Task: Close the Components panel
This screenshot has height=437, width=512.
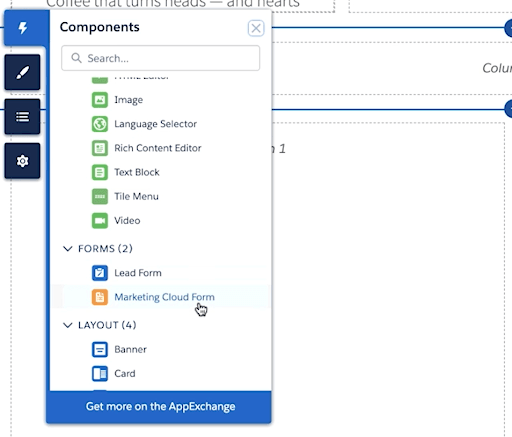Action: point(256,28)
